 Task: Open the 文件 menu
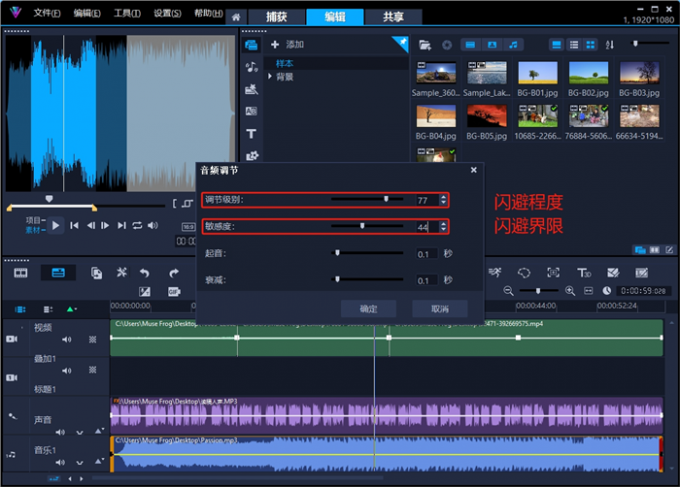pyautogui.click(x=47, y=13)
